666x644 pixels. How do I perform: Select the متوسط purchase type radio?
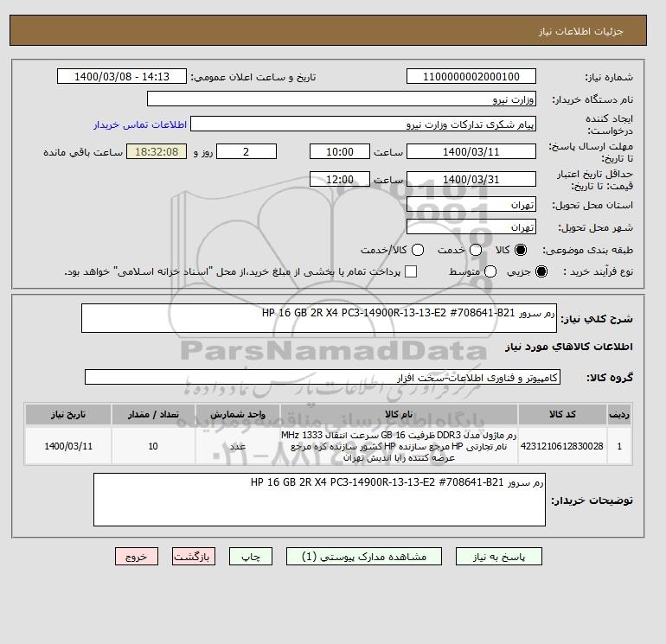coord(490,271)
